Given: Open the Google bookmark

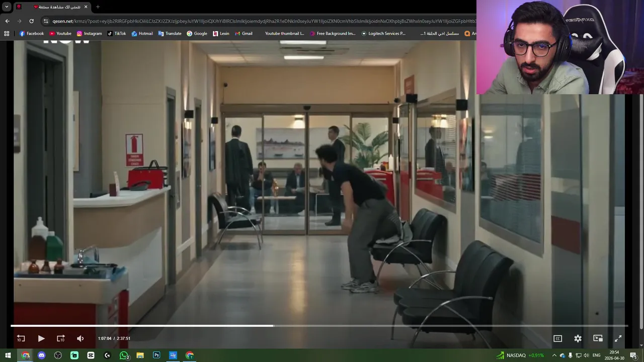Looking at the screenshot, I should 197,33.
